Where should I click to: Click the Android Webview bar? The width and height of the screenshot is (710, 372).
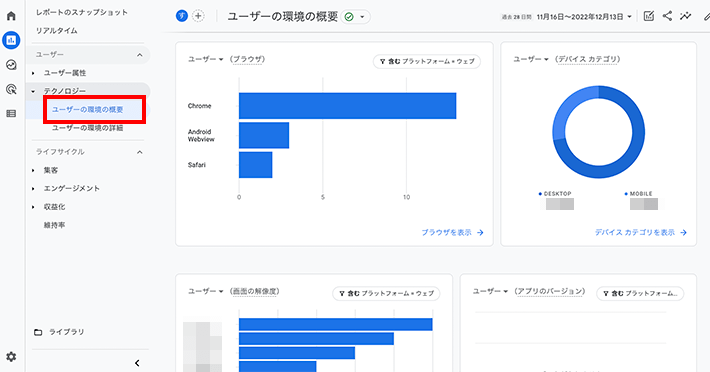point(264,135)
